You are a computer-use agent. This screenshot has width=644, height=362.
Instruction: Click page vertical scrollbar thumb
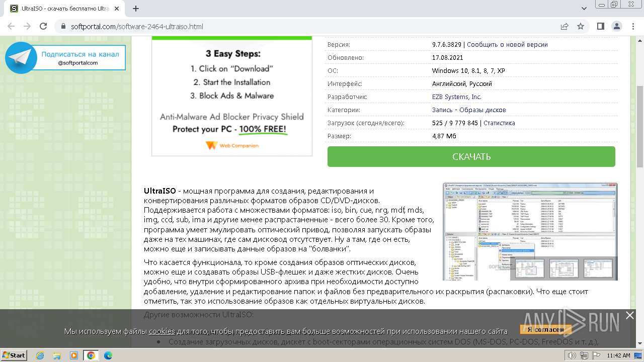(x=639, y=126)
